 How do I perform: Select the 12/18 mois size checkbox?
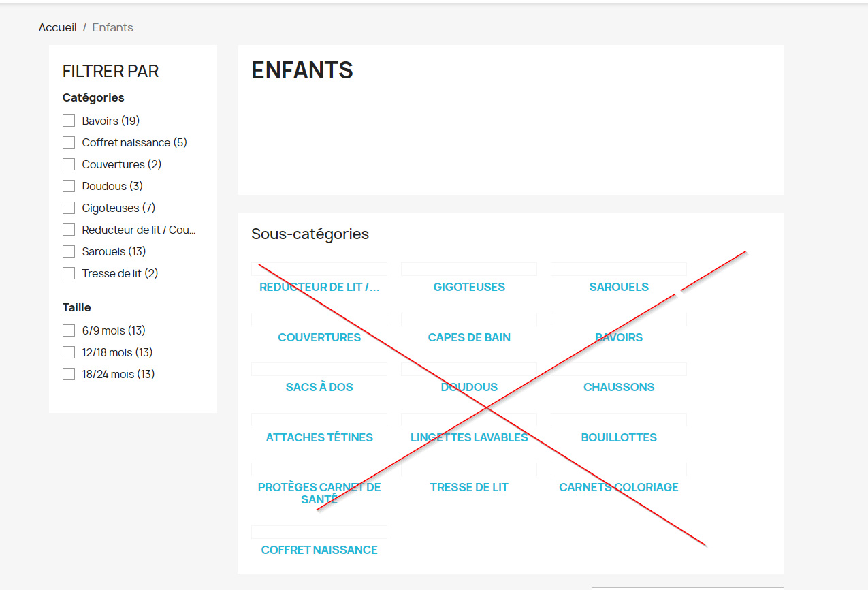point(69,352)
